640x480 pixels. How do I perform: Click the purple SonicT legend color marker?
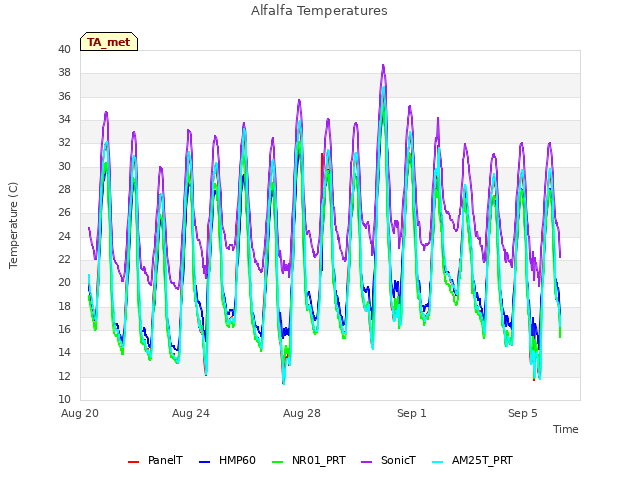point(367,462)
